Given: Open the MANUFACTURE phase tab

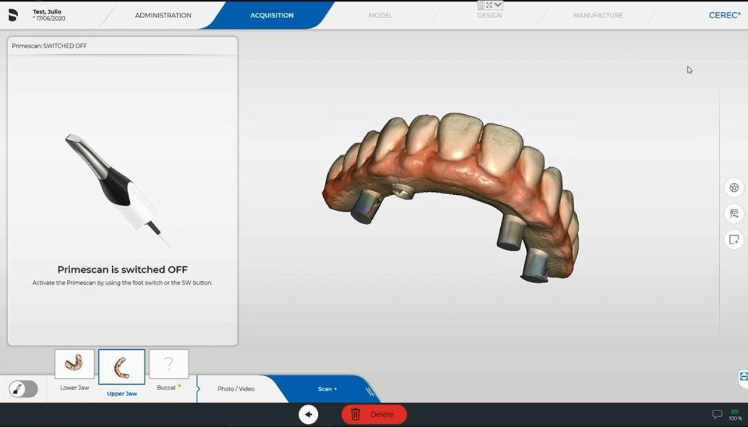Looking at the screenshot, I should 598,15.
